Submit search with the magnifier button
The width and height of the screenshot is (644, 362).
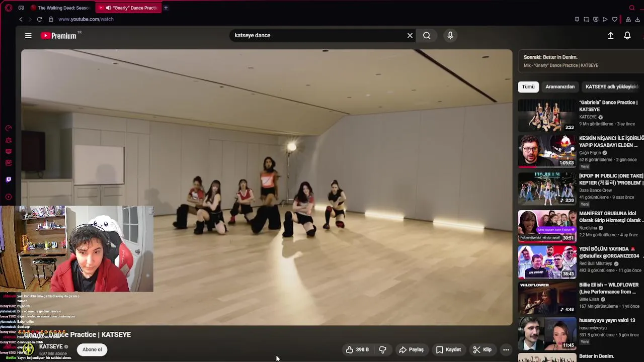(427, 35)
